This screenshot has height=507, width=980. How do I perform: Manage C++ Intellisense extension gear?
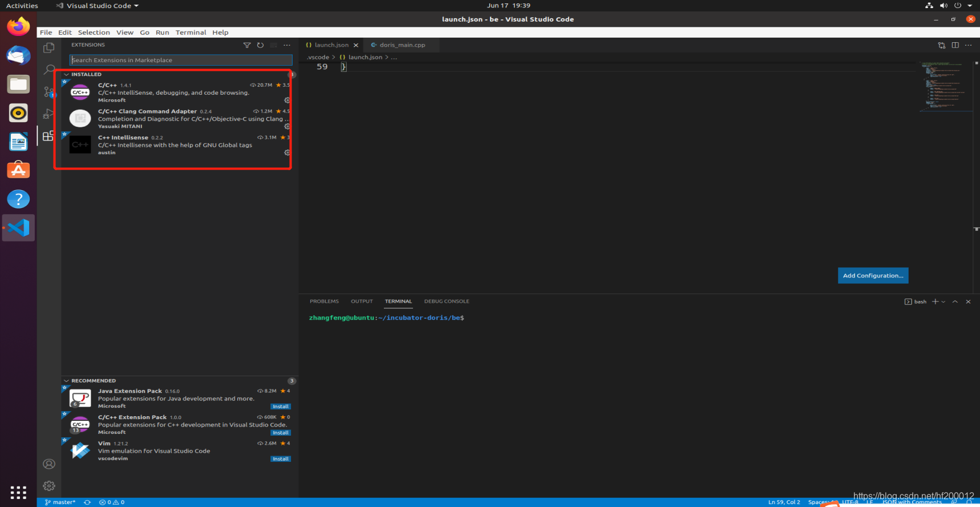pyautogui.click(x=287, y=152)
